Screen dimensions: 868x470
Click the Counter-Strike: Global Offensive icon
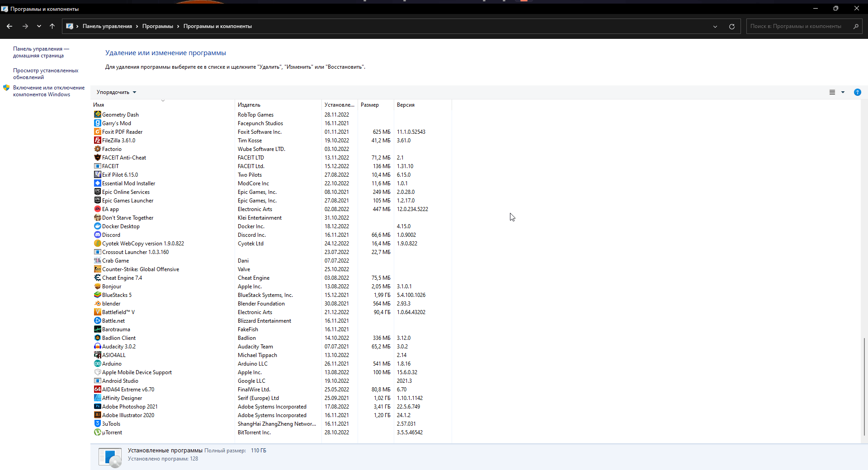tap(97, 269)
